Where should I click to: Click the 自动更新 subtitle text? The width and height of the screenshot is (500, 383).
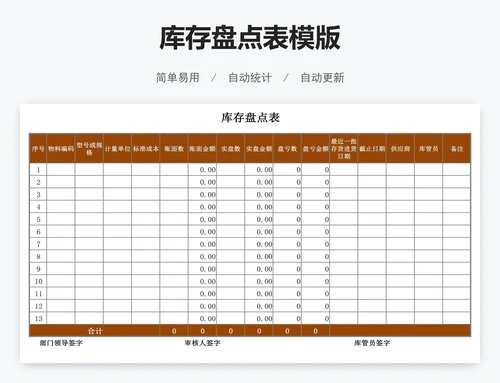tap(322, 78)
